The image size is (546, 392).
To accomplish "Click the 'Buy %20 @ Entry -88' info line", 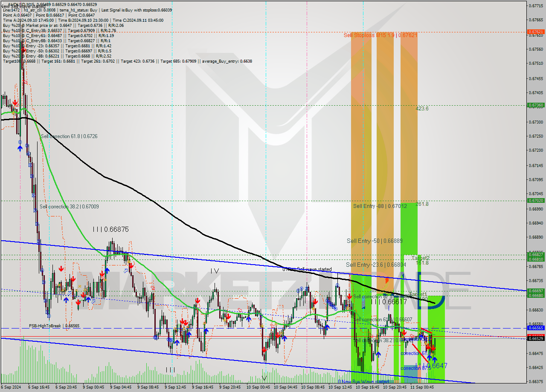I will [57, 56].
